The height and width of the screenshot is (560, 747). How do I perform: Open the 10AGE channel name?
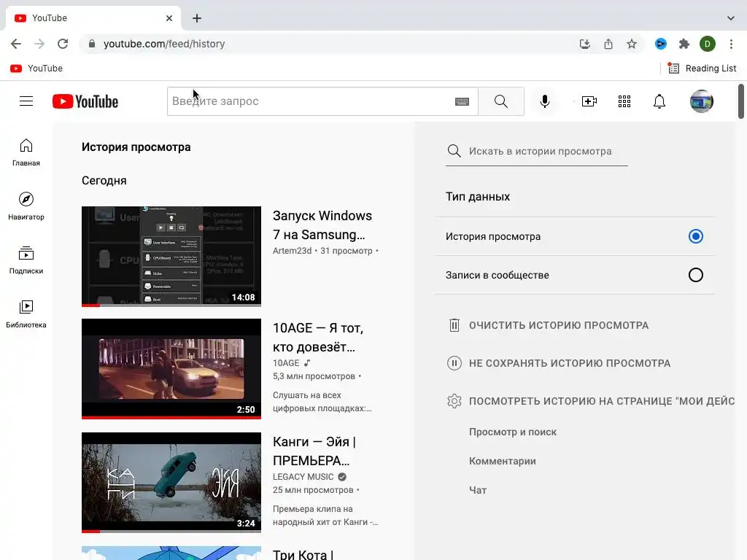286,363
